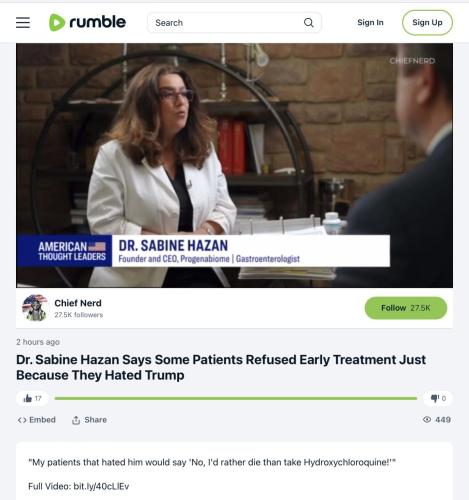Click the video title about Dr. Sabine Hazan
This screenshot has height=500, width=469.
tap(221, 367)
